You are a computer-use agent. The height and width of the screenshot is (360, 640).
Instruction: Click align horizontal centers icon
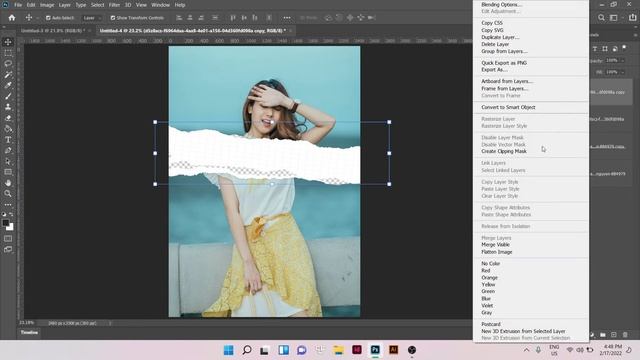click(190, 18)
